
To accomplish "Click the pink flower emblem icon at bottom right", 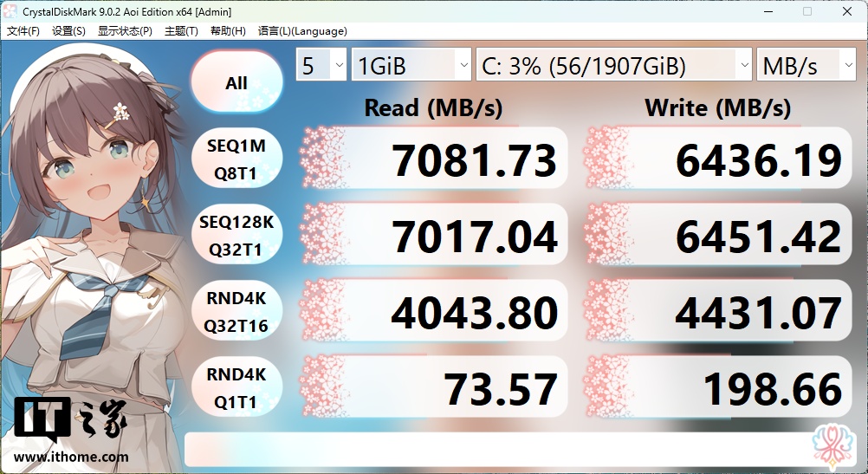I will coord(832,446).
